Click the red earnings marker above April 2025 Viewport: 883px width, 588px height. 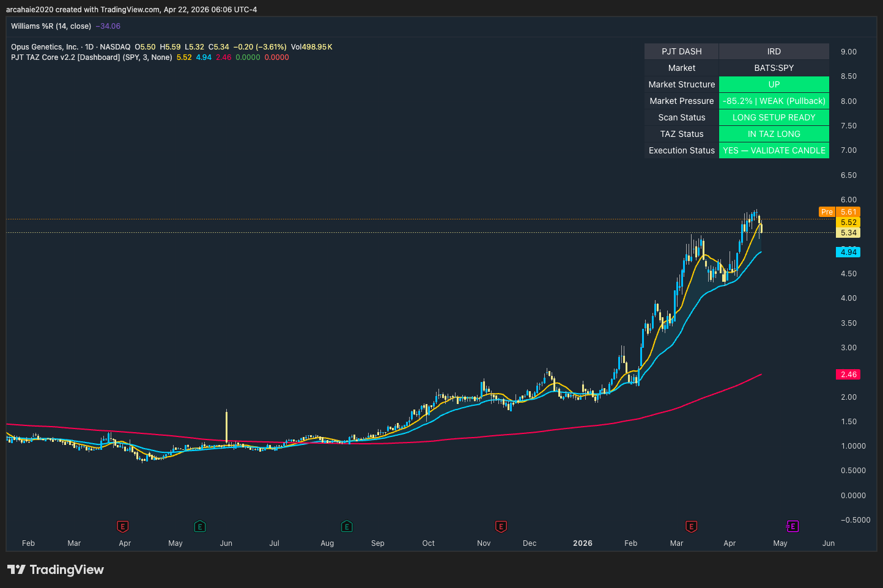(123, 526)
